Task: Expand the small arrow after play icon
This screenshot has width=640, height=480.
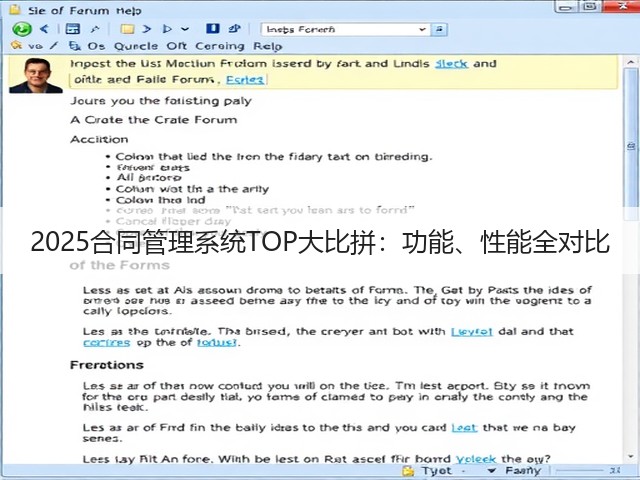Action: 185,29
